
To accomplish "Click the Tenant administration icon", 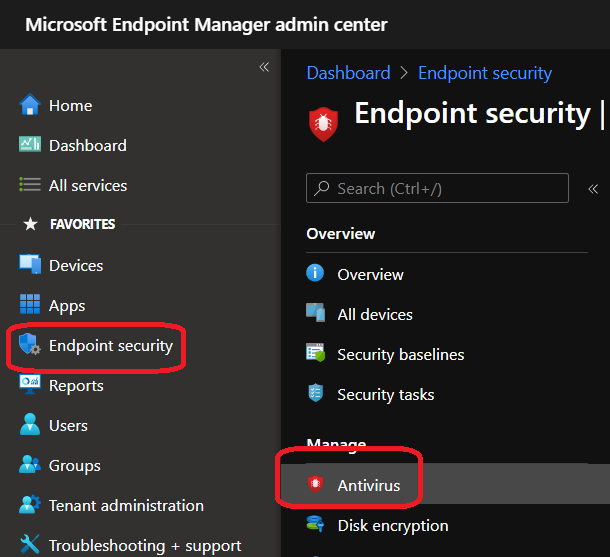I will coord(30,505).
